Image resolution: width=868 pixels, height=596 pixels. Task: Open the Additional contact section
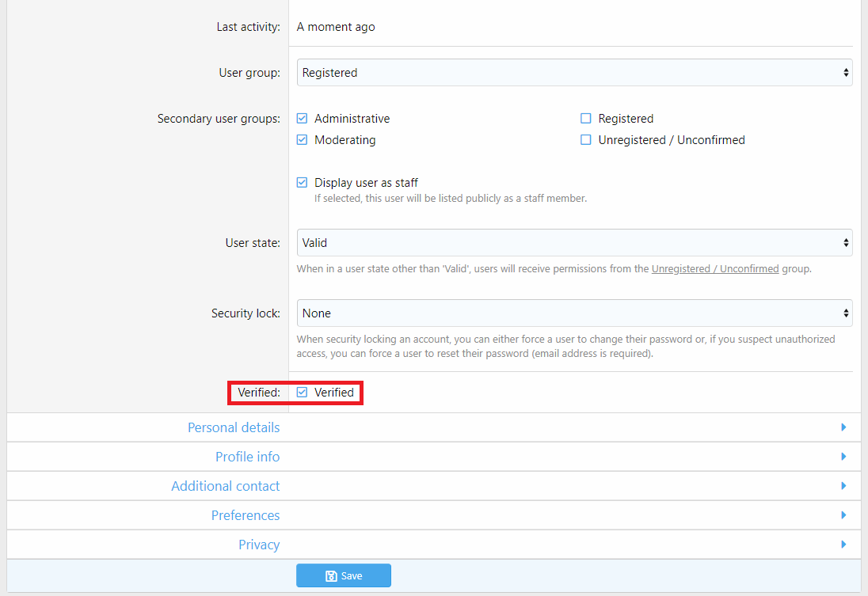(226, 486)
